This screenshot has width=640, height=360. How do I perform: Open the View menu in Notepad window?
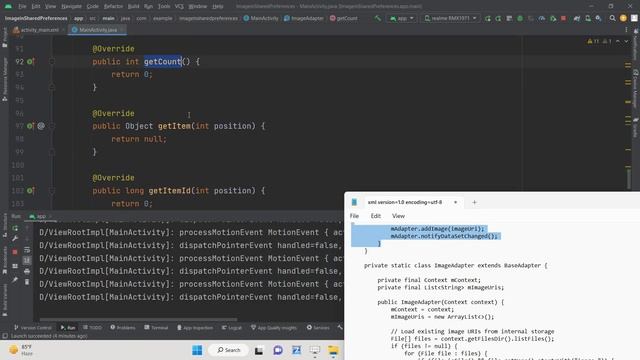[398, 216]
